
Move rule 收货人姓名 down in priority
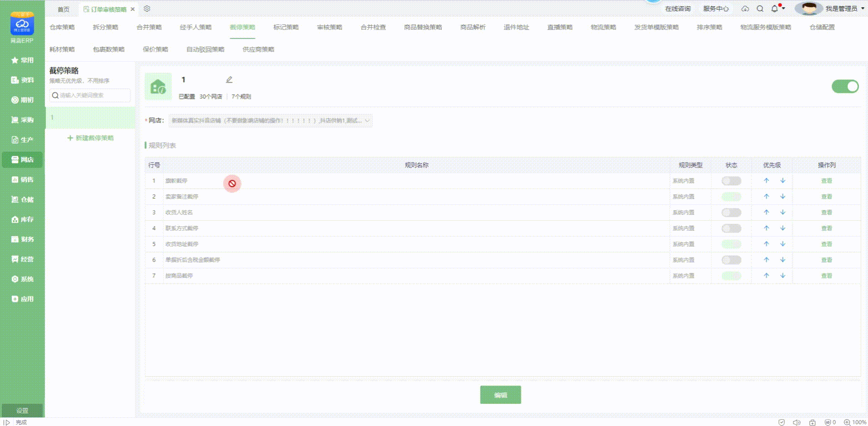[783, 212]
